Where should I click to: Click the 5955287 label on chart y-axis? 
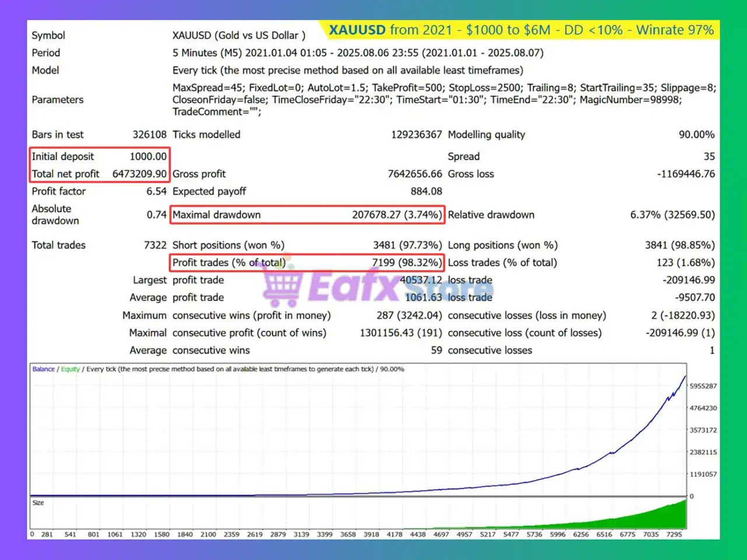coord(703,386)
